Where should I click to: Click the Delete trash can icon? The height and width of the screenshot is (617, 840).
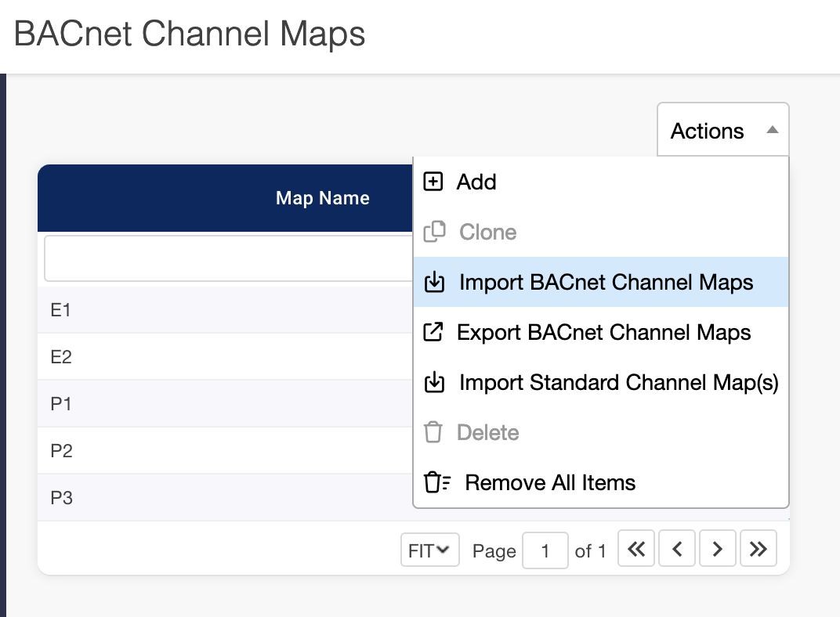433,433
